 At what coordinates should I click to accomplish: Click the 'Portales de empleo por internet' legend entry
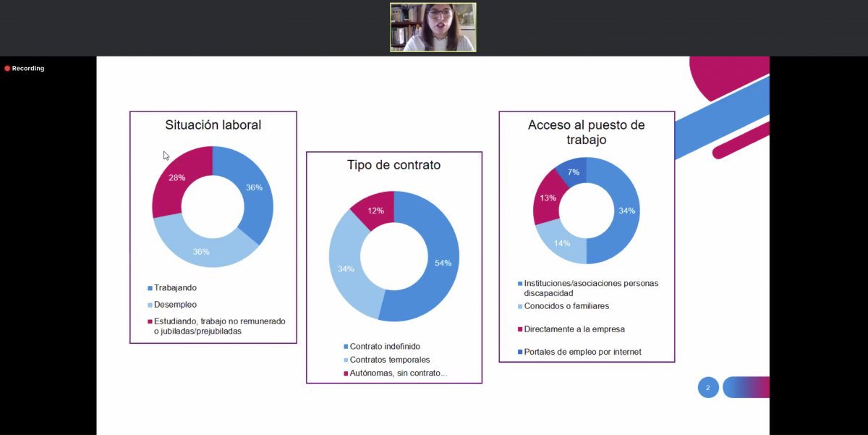pos(579,352)
